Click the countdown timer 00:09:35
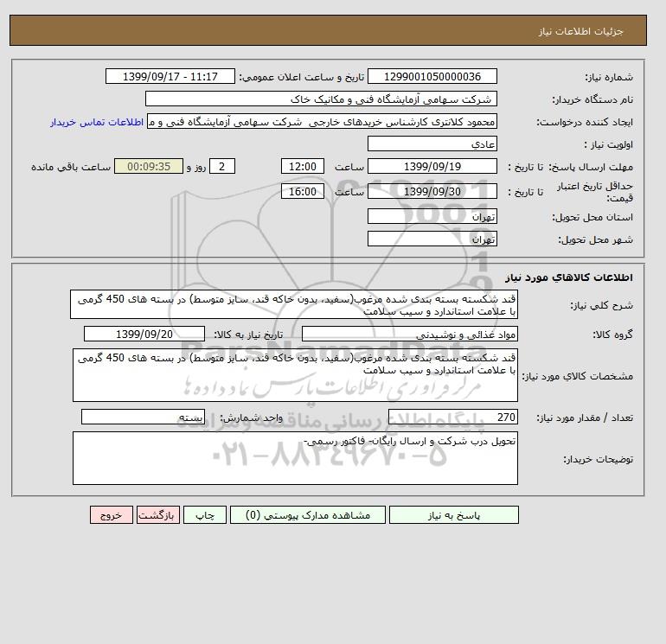The width and height of the screenshot is (666, 644). tap(149, 167)
